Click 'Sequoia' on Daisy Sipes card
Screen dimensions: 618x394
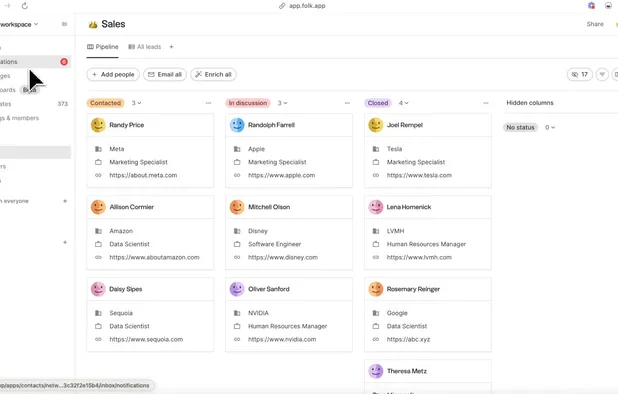[x=121, y=313]
